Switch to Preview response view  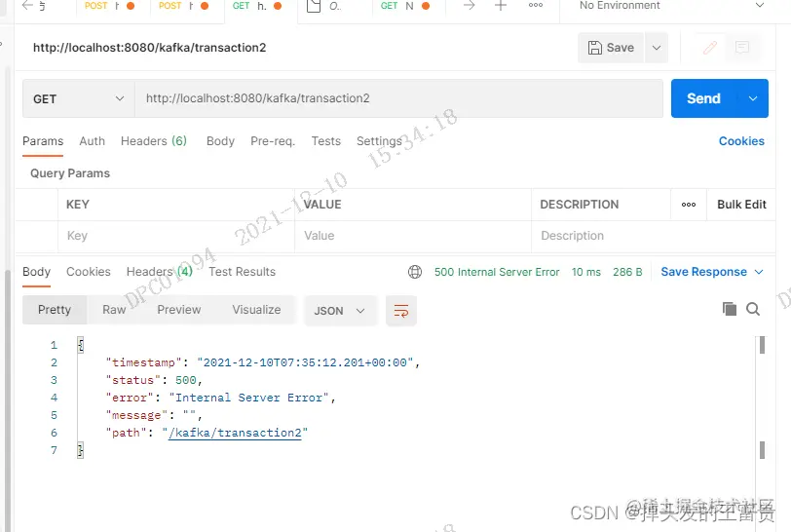click(x=179, y=310)
